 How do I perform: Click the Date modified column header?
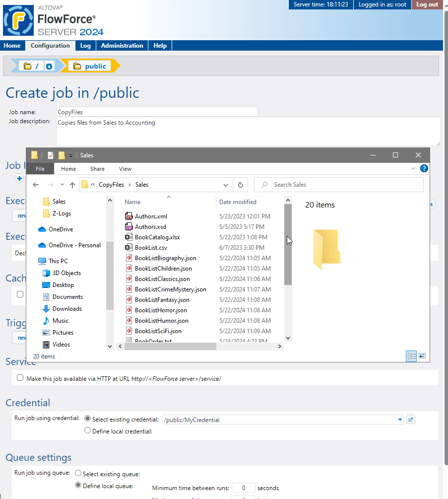coord(238,202)
